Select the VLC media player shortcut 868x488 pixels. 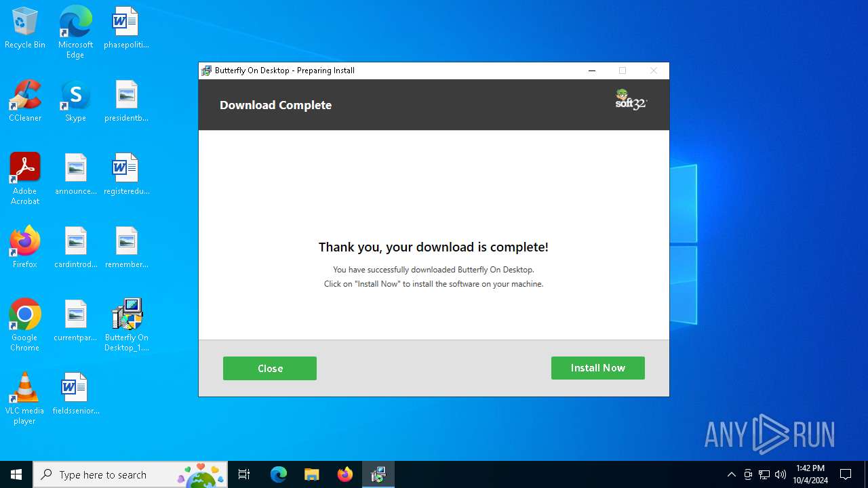pos(25,399)
